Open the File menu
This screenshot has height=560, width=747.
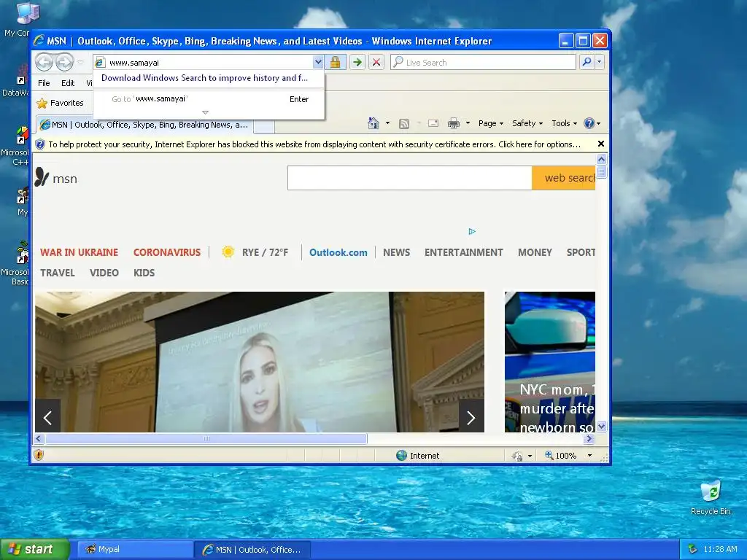click(44, 83)
